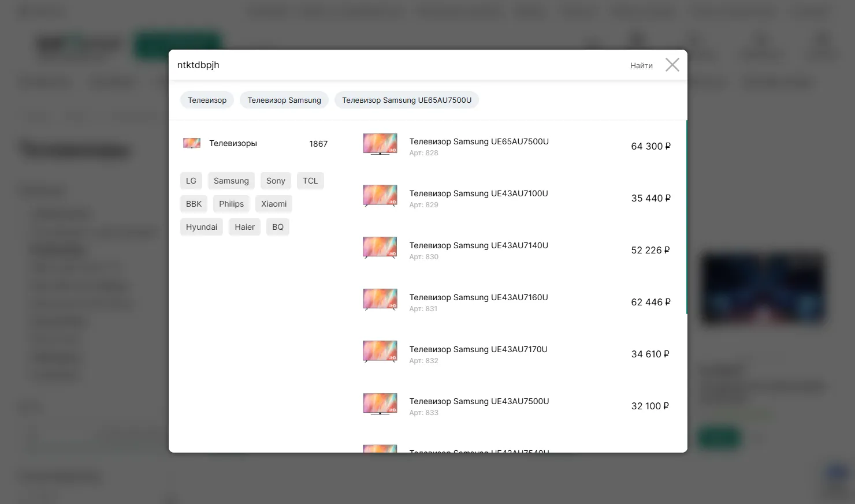Filter by TCL brand tag

(x=310, y=181)
